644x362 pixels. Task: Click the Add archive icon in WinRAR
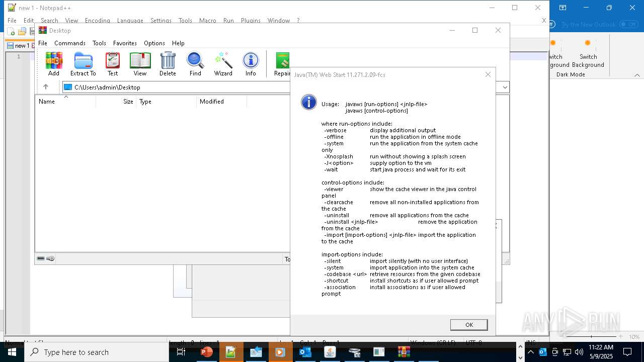click(x=54, y=60)
